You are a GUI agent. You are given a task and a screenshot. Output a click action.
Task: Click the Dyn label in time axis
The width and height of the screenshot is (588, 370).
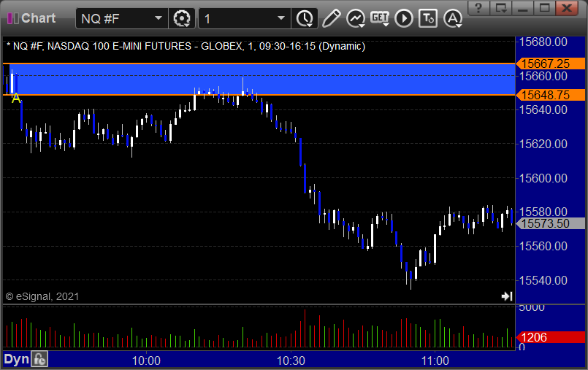pyautogui.click(x=16, y=359)
